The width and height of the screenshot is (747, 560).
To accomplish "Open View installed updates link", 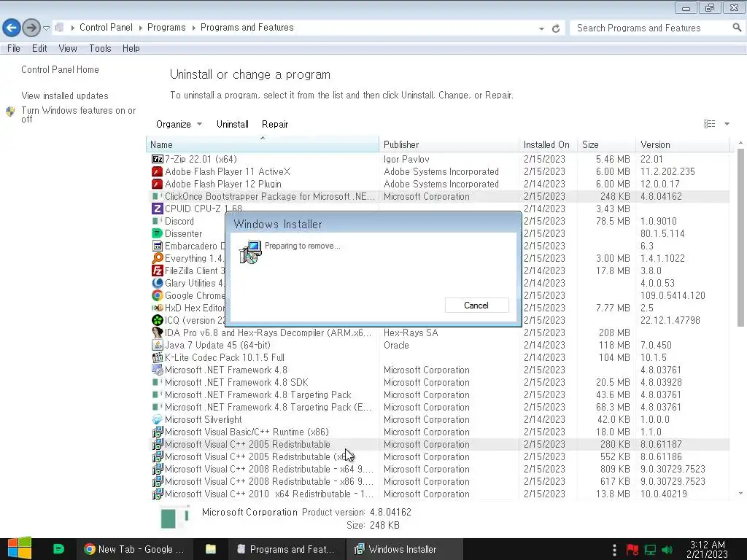I will pyautogui.click(x=65, y=96).
